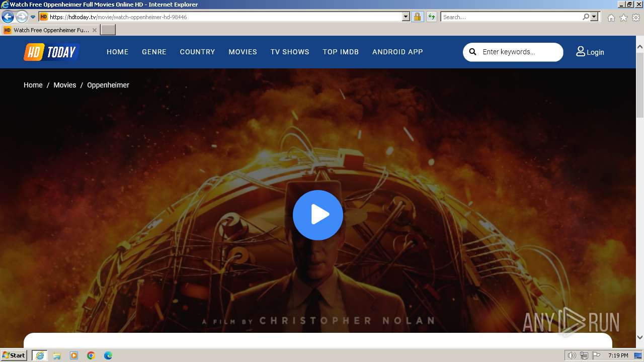This screenshot has width=644, height=362.
Task: Go to TV SHOWS section
Action: pyautogui.click(x=290, y=52)
